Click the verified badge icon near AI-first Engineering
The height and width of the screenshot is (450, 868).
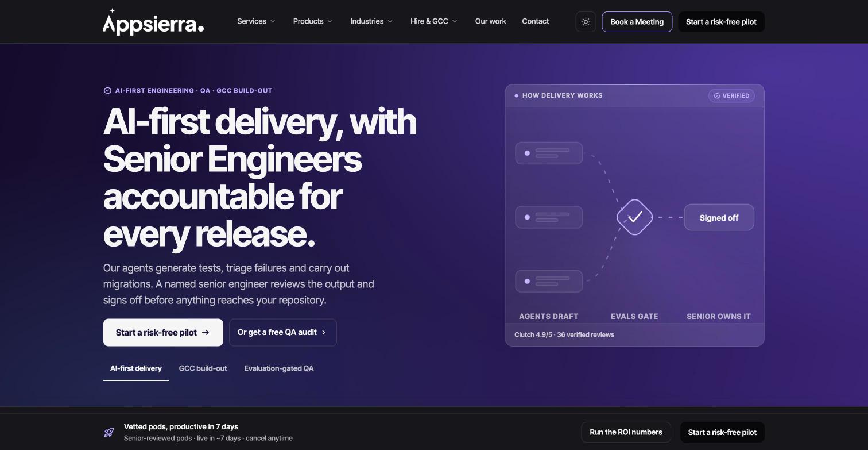(107, 91)
